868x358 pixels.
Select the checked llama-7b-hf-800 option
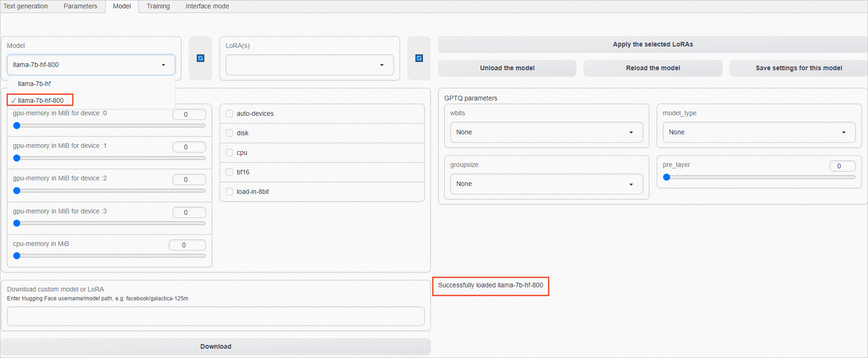coord(91,100)
